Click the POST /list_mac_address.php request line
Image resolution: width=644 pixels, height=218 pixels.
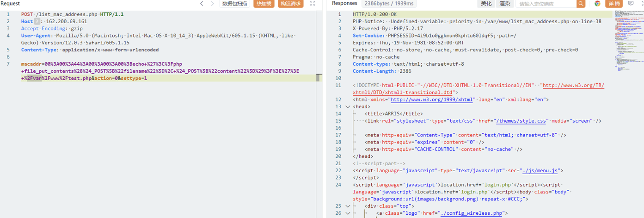click(x=72, y=14)
